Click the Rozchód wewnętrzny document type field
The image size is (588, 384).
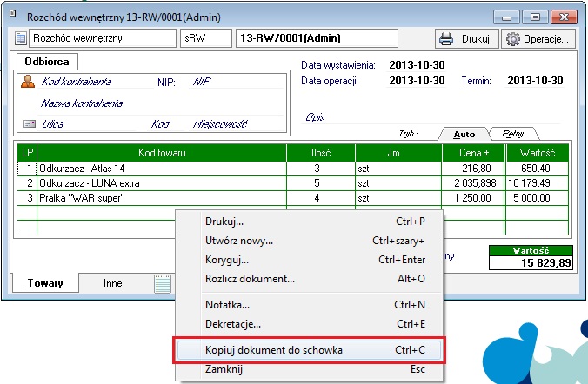103,38
